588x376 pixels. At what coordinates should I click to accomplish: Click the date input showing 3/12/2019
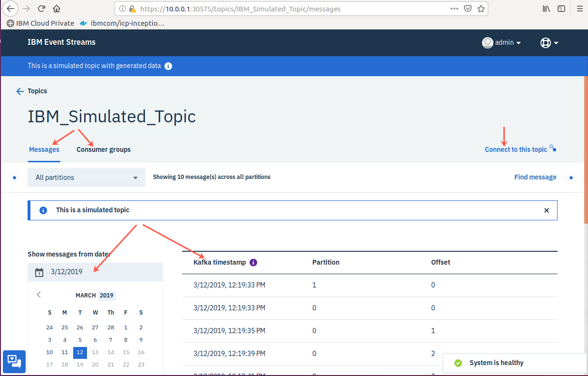pos(95,272)
